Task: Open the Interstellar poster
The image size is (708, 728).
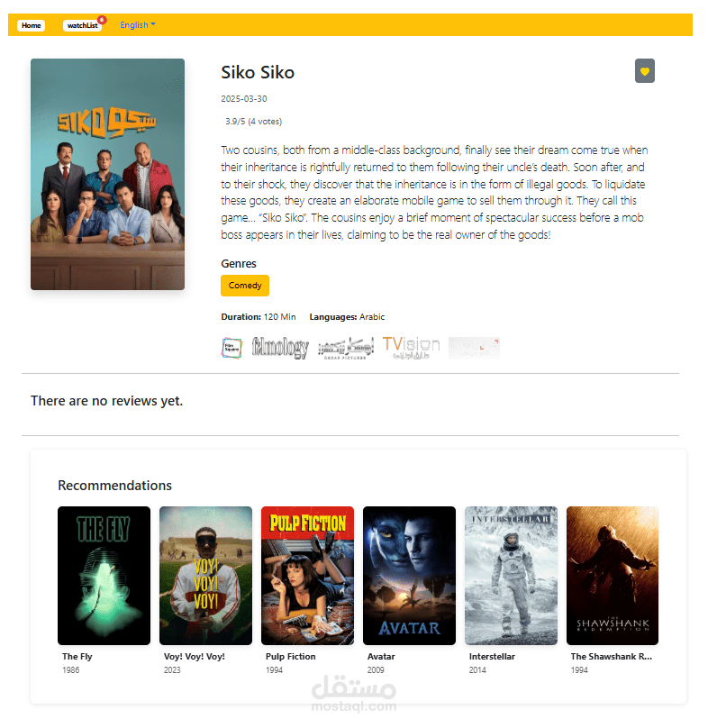Action: point(511,575)
